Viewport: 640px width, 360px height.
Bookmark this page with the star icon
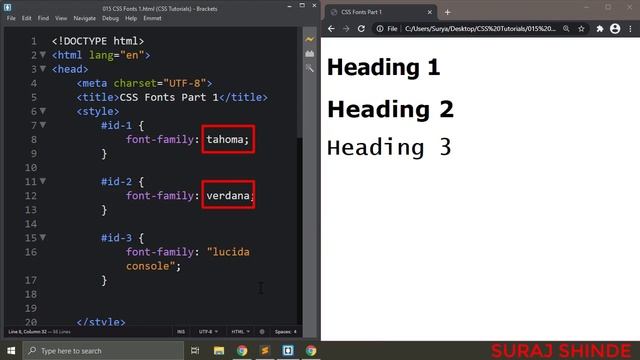[581, 29]
